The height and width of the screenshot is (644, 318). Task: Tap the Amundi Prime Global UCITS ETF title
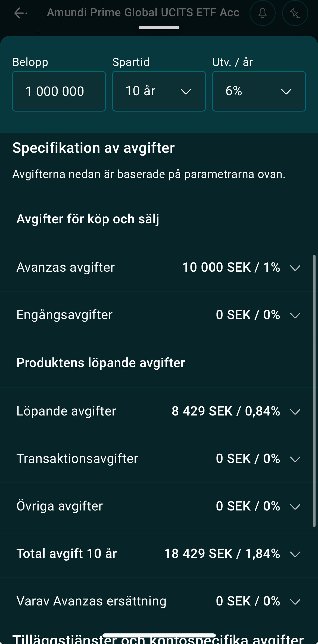[x=143, y=12]
